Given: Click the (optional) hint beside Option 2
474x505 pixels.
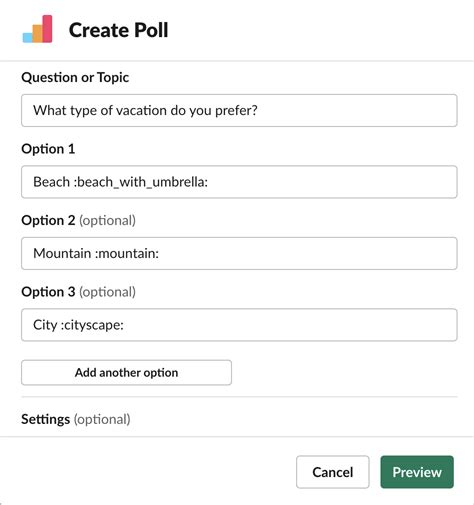Looking at the screenshot, I should click(107, 221).
